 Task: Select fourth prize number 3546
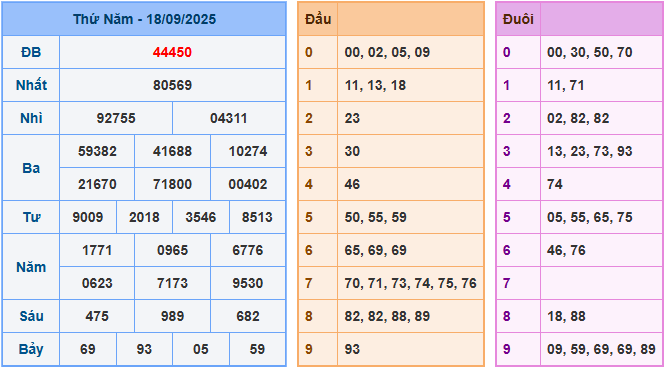pyautogui.click(x=201, y=218)
